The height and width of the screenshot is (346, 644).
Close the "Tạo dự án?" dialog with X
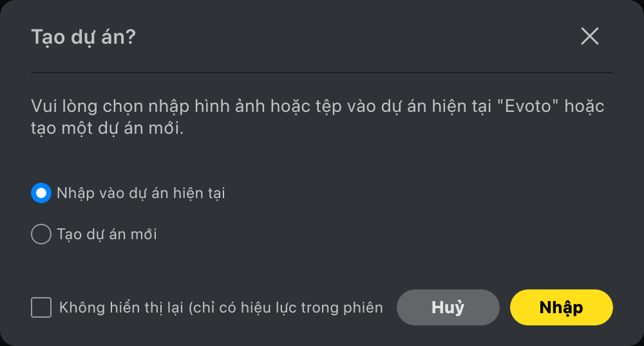click(590, 36)
